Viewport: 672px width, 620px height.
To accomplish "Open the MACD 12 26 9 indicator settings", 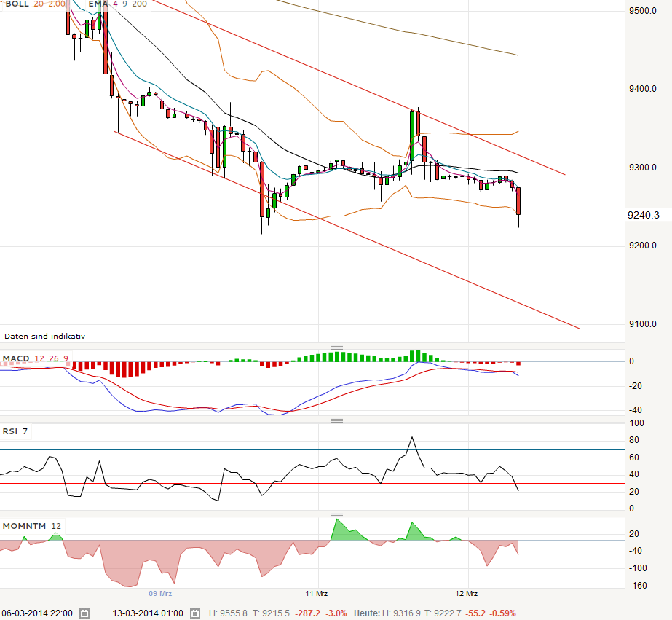I will [36, 358].
